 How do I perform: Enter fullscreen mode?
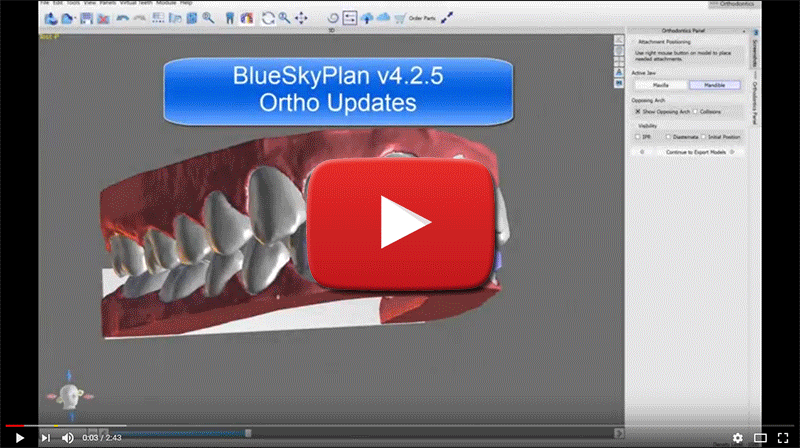coord(783,438)
